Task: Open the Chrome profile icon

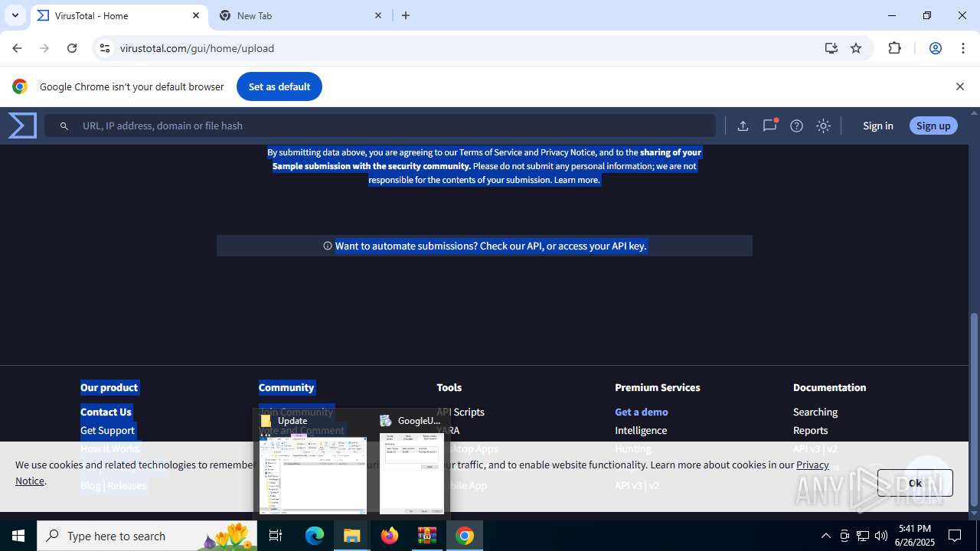Action: [x=935, y=48]
